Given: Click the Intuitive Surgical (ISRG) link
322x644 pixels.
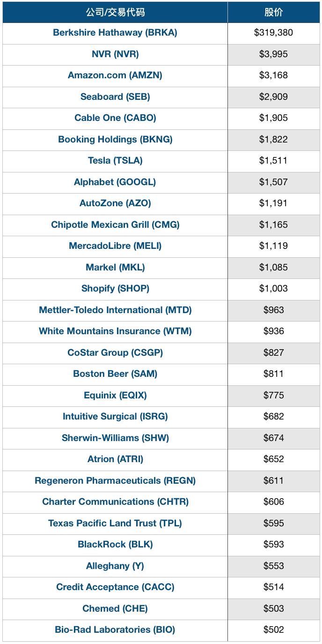Looking at the screenshot, I should (x=115, y=417).
